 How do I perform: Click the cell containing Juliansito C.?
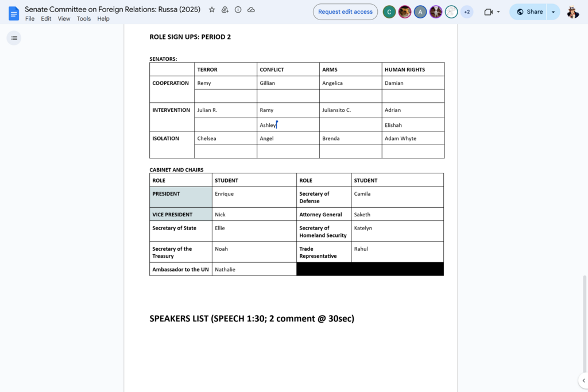click(x=351, y=110)
